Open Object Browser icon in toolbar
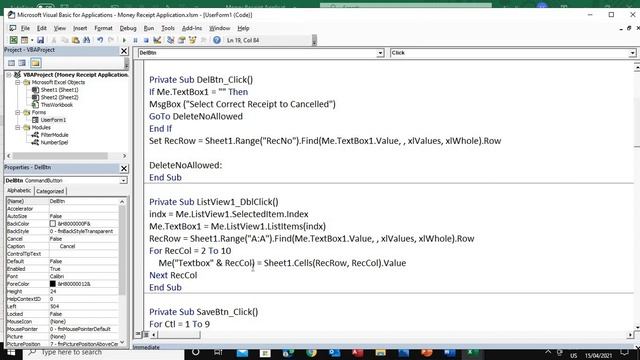640x360 pixels. 192,40
